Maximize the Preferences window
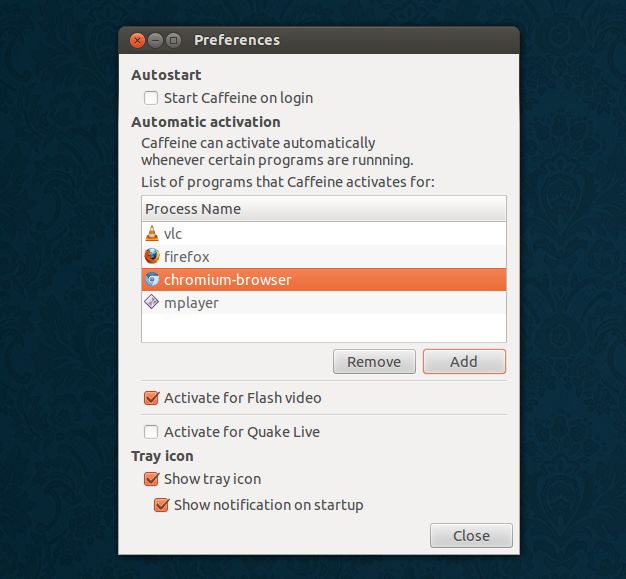The image size is (626, 579). pyautogui.click(x=174, y=41)
